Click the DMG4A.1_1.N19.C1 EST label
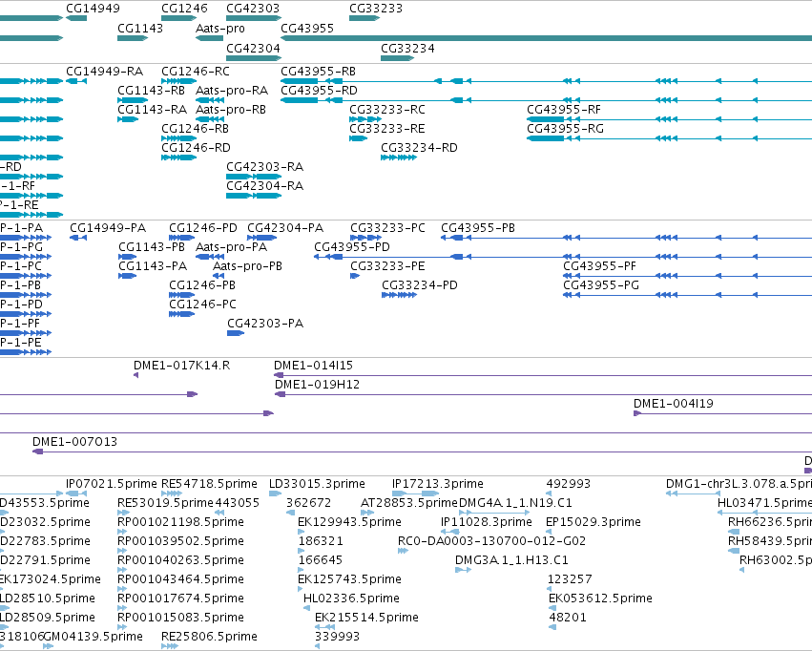 [515, 503]
